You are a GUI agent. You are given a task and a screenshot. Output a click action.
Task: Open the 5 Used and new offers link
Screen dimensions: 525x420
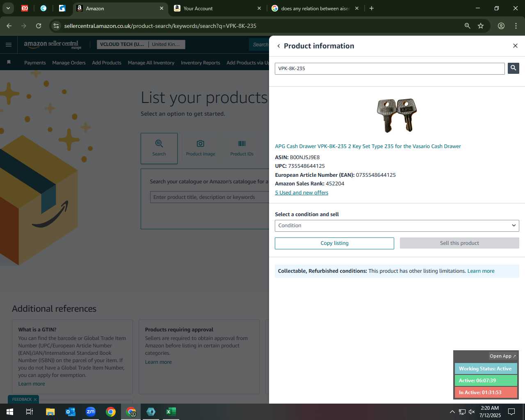point(301,193)
